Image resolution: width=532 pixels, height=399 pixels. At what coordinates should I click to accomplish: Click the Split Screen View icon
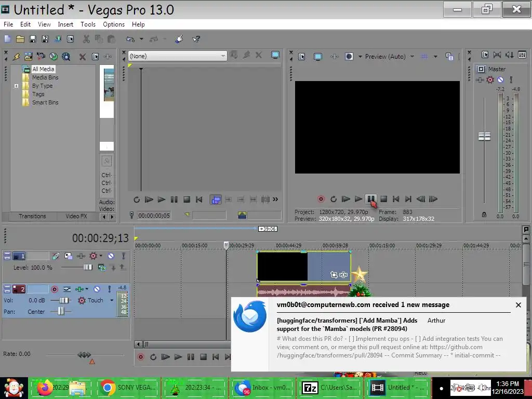coord(349,57)
